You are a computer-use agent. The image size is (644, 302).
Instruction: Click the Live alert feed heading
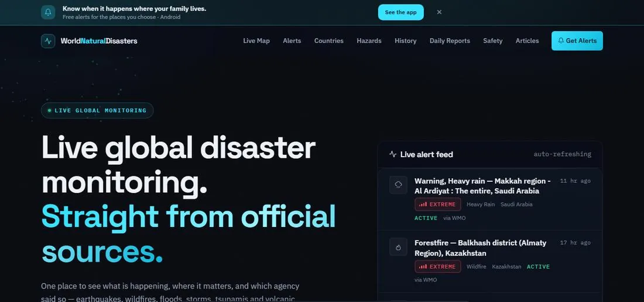(x=426, y=154)
